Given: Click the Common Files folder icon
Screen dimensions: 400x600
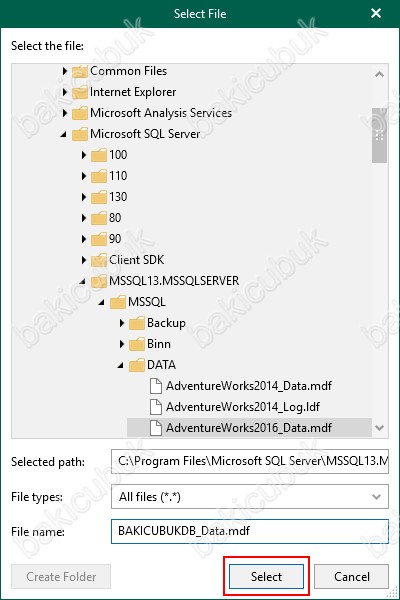Looking at the screenshot, I should (x=80, y=71).
